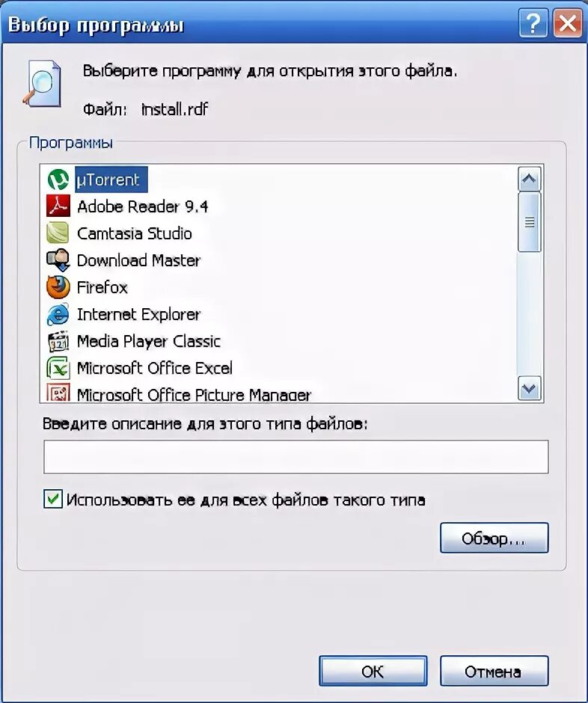Click the Adobe Reader 9.4 icon
The image size is (588, 703).
58,206
